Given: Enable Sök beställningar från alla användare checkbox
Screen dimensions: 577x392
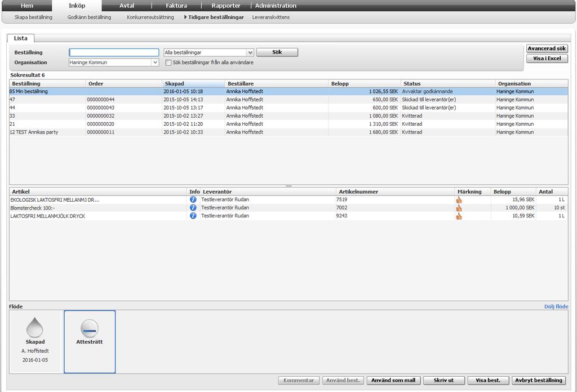Looking at the screenshot, I should pos(168,63).
